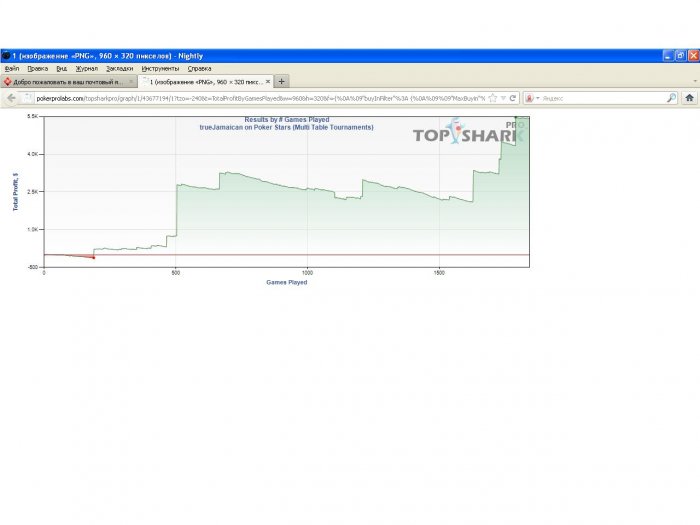The width and height of the screenshot is (700, 525).
Task: Click the red data point on the graph
Action: click(x=93, y=258)
